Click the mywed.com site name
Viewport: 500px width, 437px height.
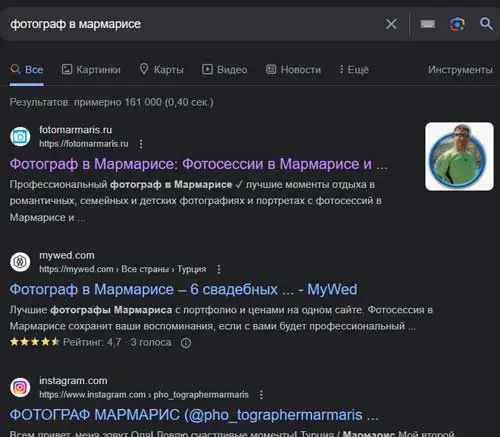(x=67, y=256)
